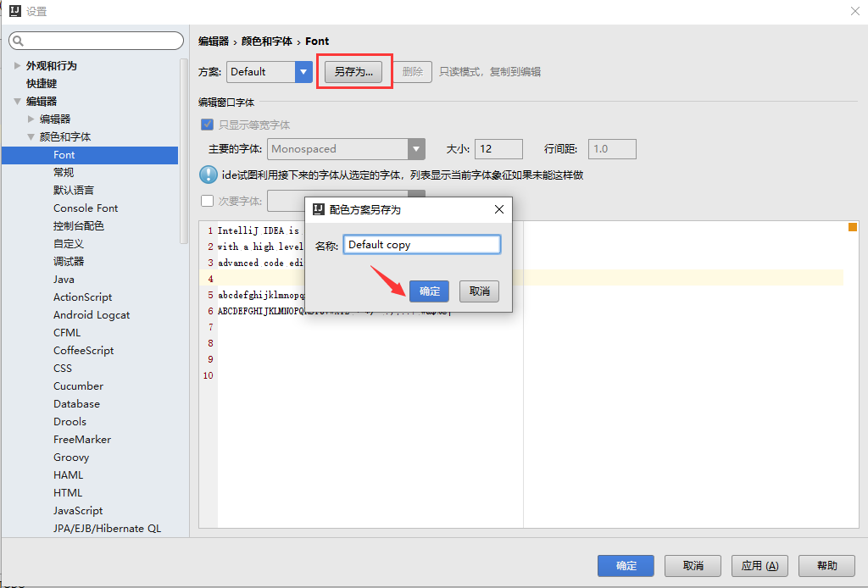Select ActionScript in the tree

point(82,297)
